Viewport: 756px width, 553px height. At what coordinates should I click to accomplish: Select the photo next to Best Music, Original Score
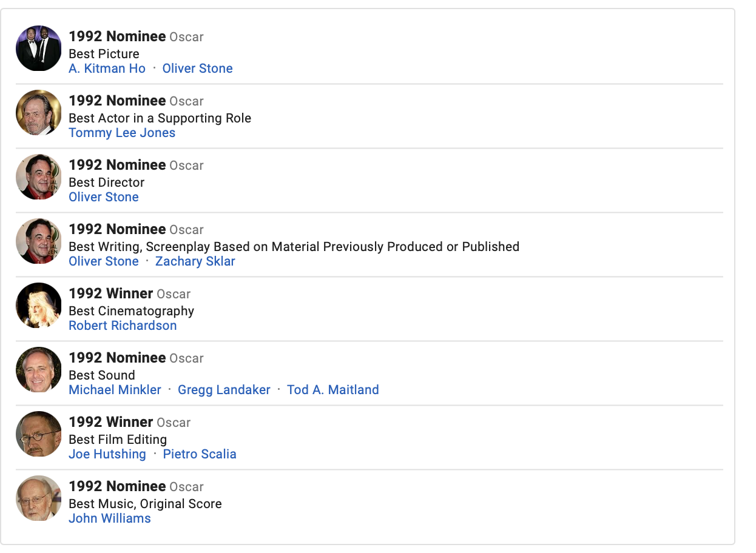(x=39, y=498)
